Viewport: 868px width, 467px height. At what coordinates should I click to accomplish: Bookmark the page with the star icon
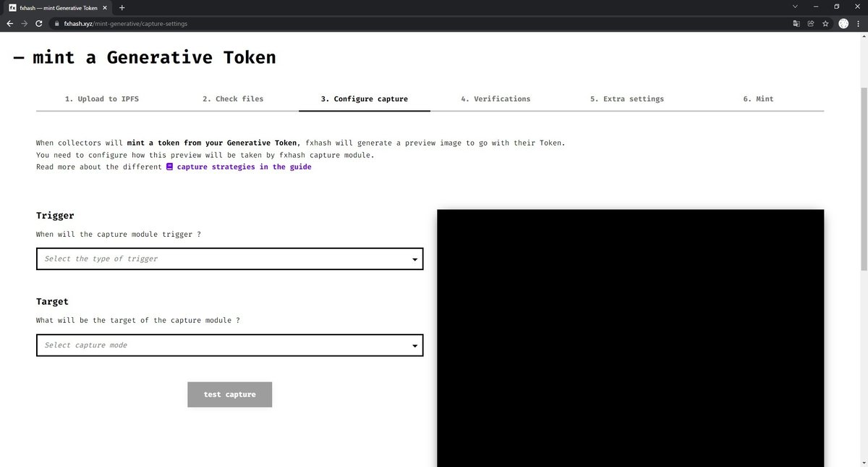825,23
